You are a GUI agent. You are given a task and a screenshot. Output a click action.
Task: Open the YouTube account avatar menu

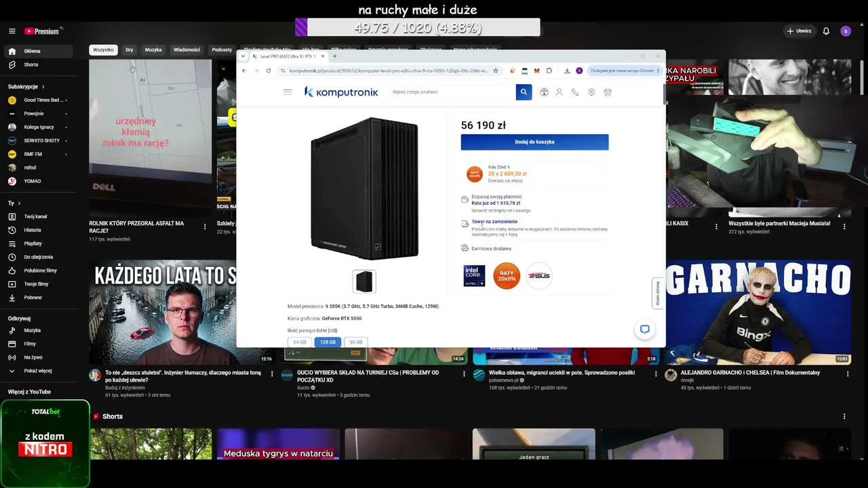point(845,31)
